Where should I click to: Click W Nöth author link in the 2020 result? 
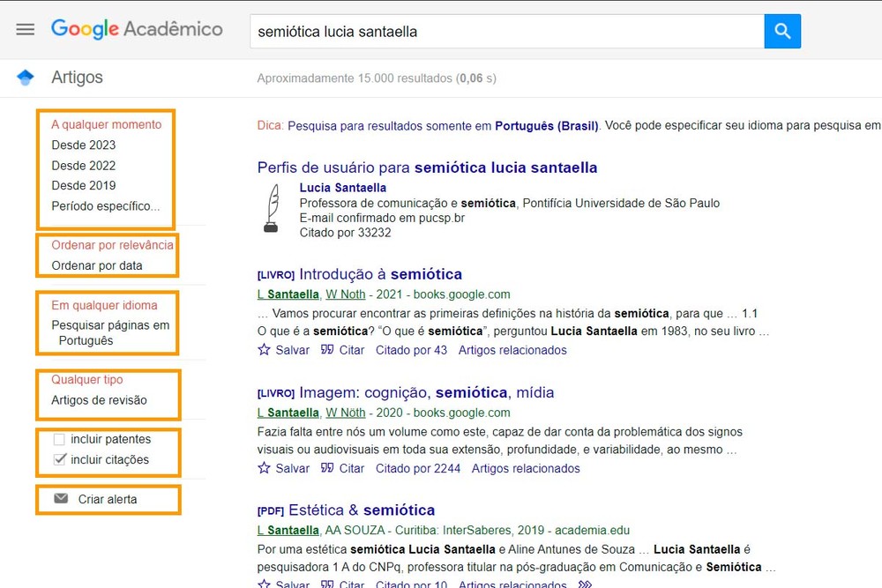coord(346,413)
